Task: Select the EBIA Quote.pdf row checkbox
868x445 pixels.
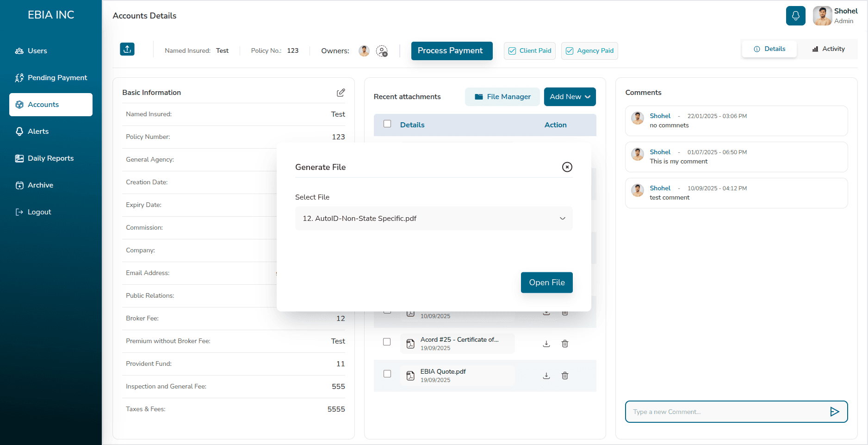Action: [387, 374]
